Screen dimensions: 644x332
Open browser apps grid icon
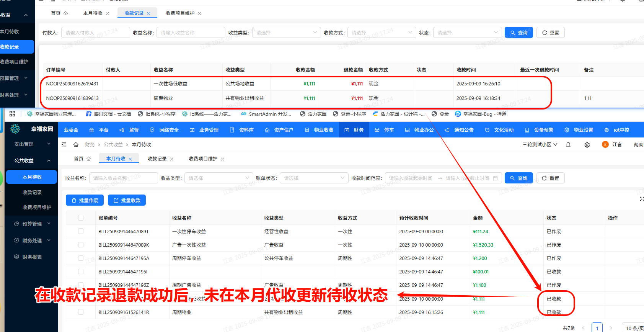(x=12, y=114)
